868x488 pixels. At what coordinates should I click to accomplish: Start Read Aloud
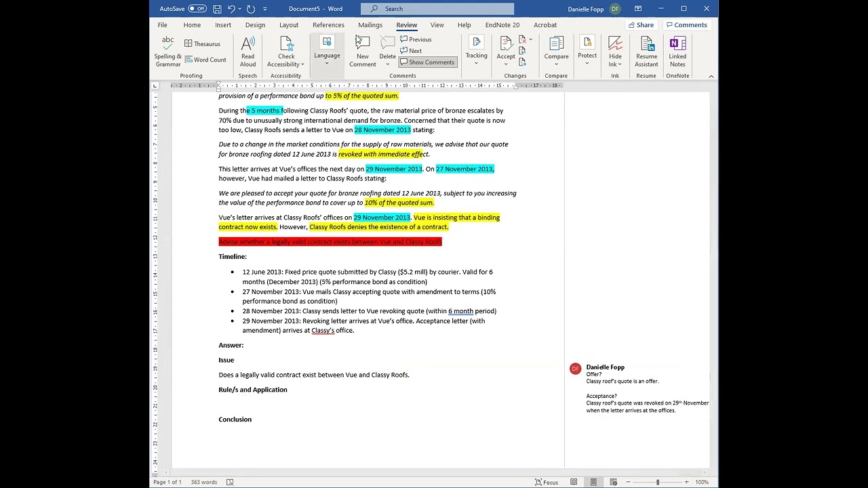(x=248, y=52)
